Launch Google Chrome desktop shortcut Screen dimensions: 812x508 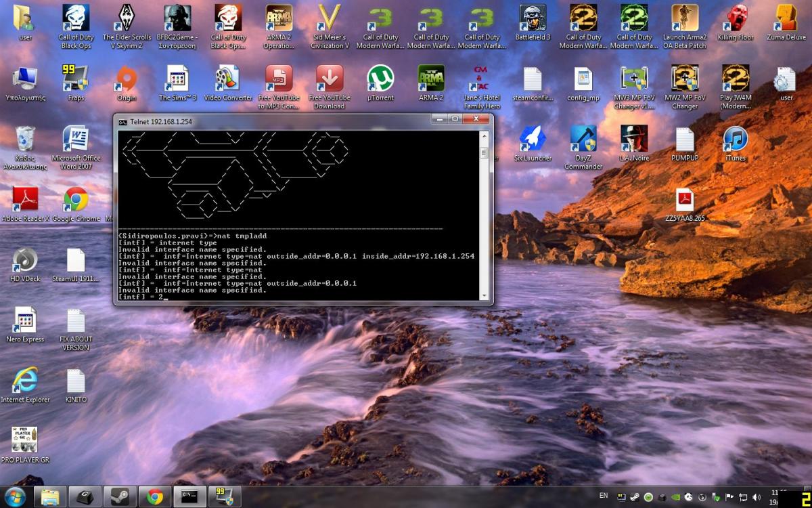pyautogui.click(x=76, y=203)
